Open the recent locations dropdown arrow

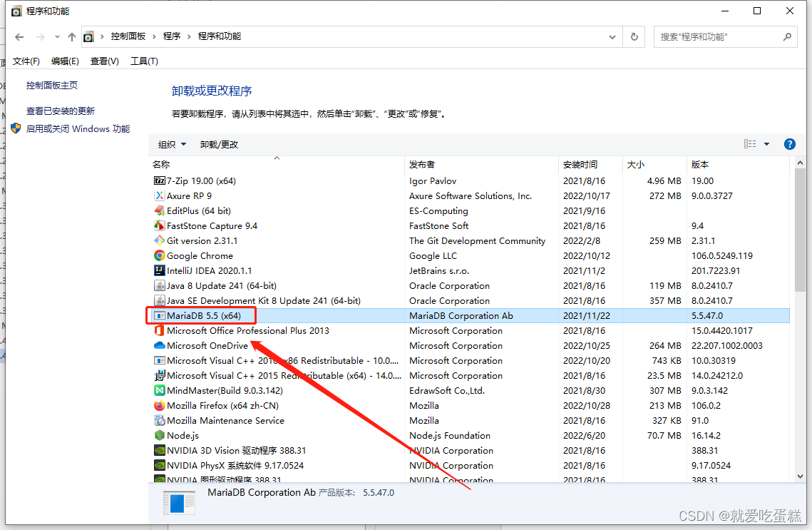pos(57,37)
